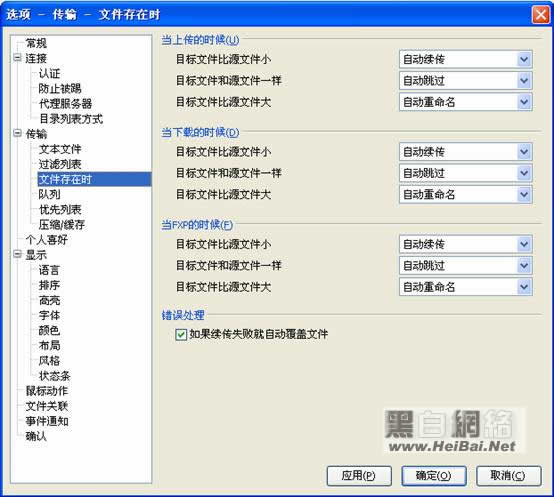The height and width of the screenshot is (497, 554).
Task: Cancel with the 取消(C) button
Action: (x=509, y=476)
